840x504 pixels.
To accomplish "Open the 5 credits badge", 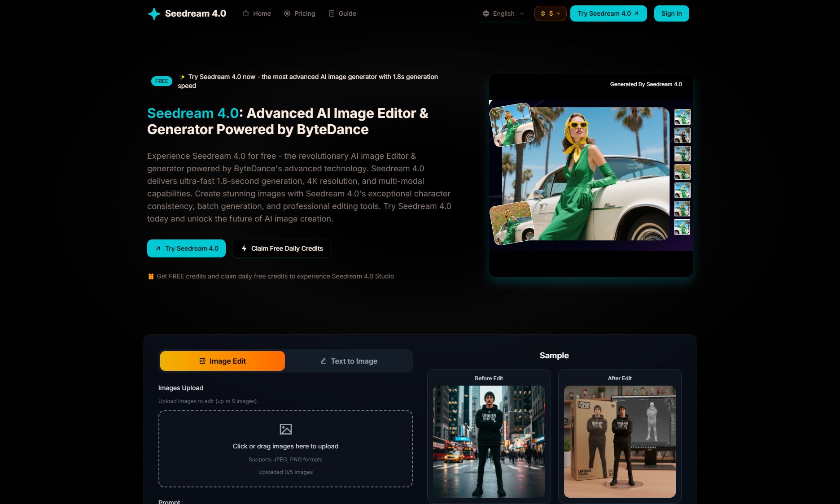I will pos(550,13).
